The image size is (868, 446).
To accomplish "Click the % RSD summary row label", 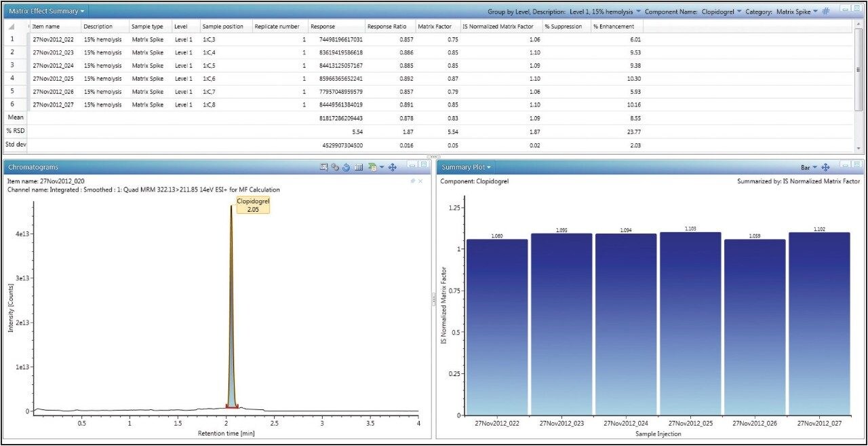I will 16,131.
